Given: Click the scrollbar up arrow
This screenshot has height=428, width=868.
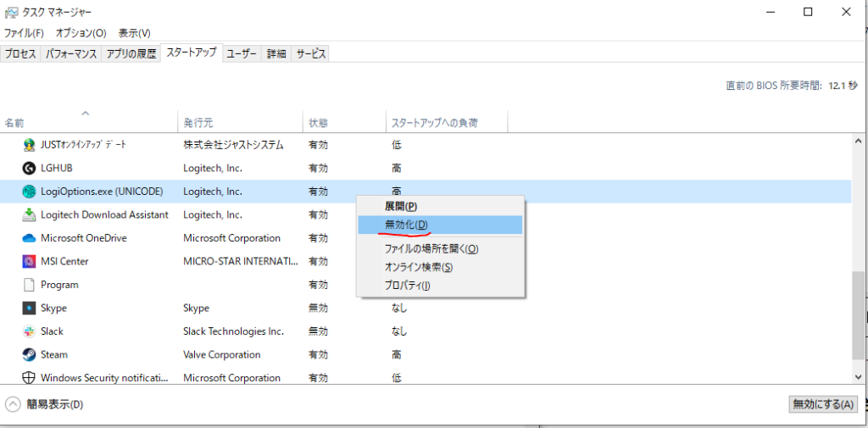Looking at the screenshot, I should coord(859,141).
